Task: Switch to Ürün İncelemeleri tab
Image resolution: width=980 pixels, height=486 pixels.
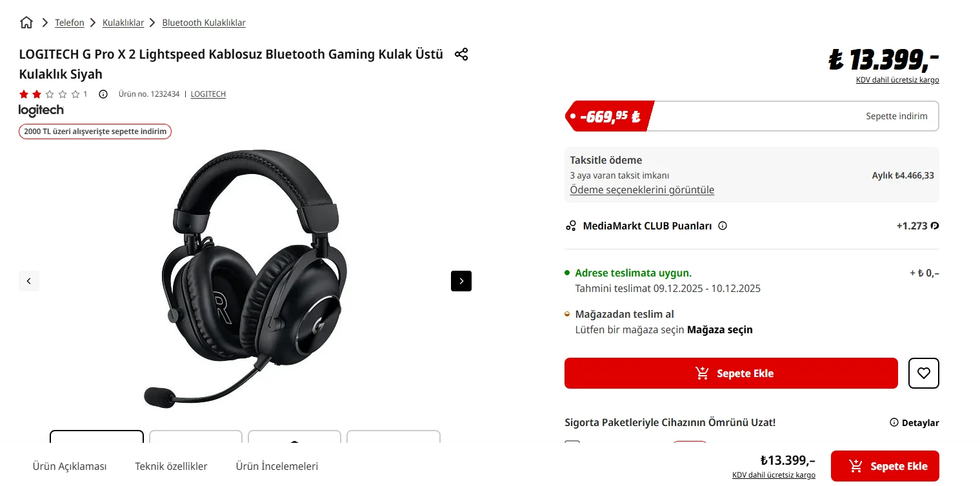Action: coord(277,466)
